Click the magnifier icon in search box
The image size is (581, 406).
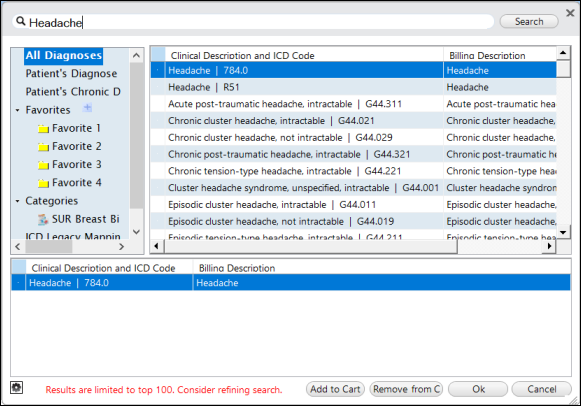21,21
